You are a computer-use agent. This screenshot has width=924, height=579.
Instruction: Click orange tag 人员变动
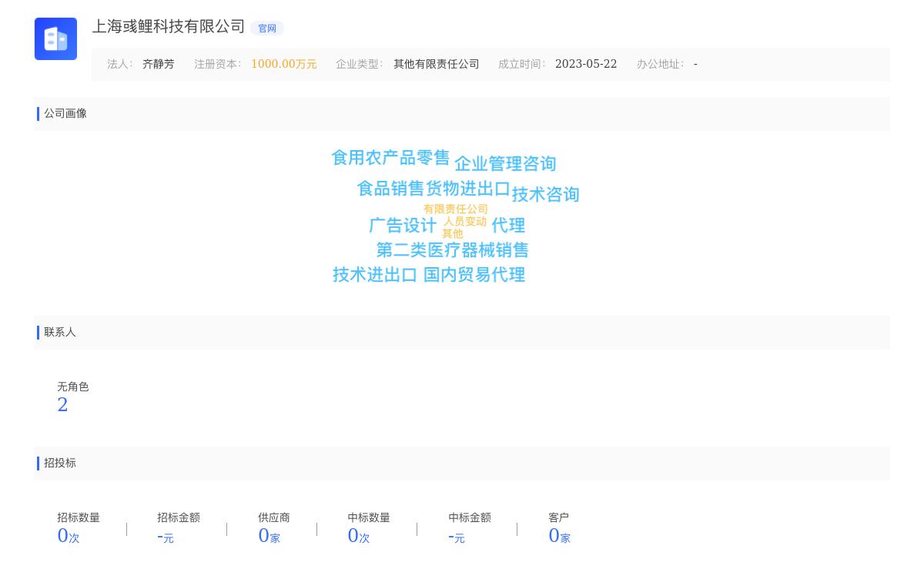pyautogui.click(x=465, y=222)
